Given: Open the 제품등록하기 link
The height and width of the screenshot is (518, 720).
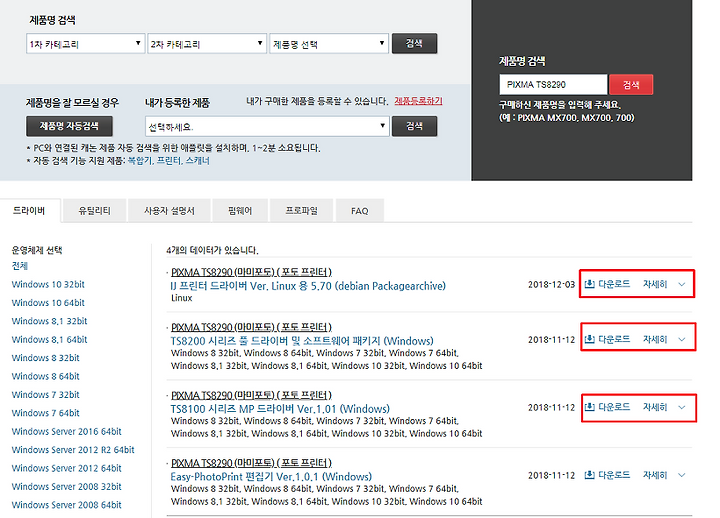Looking at the screenshot, I should pos(418,101).
